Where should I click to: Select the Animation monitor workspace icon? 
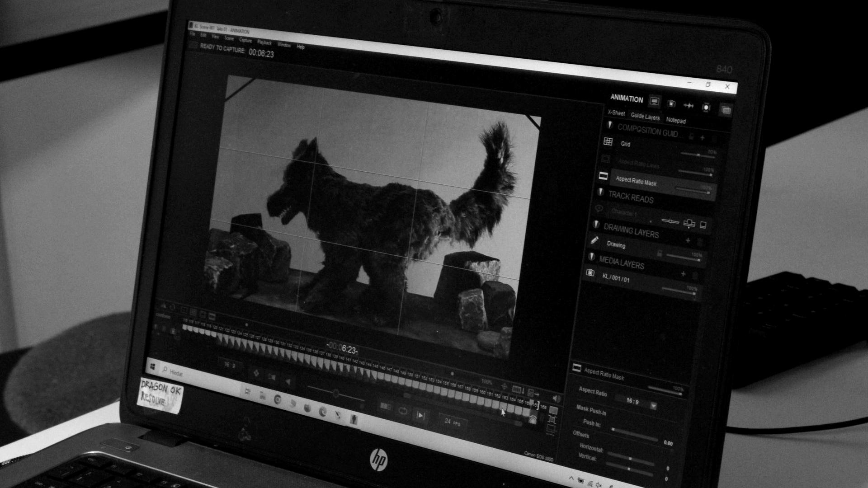click(654, 102)
